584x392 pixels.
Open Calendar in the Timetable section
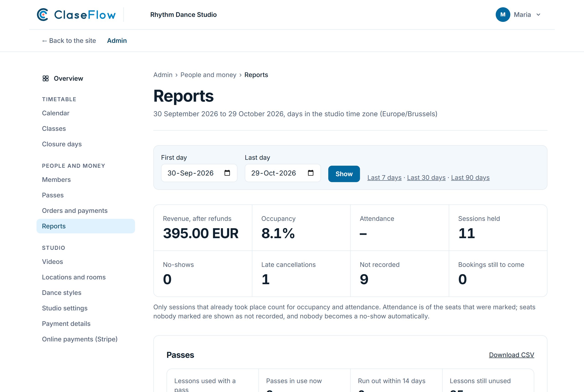coord(55,113)
